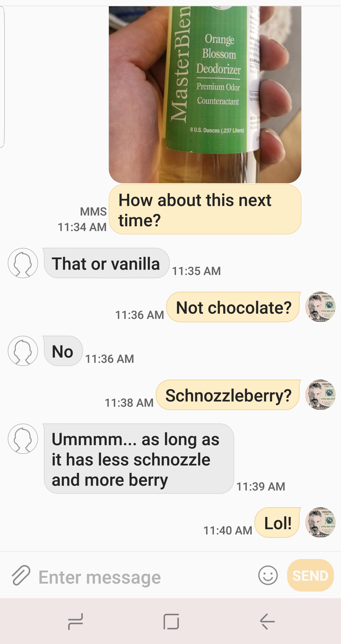Image resolution: width=341 pixels, height=644 pixels.
Task: Open the emoji smiley picker
Action: point(268,575)
